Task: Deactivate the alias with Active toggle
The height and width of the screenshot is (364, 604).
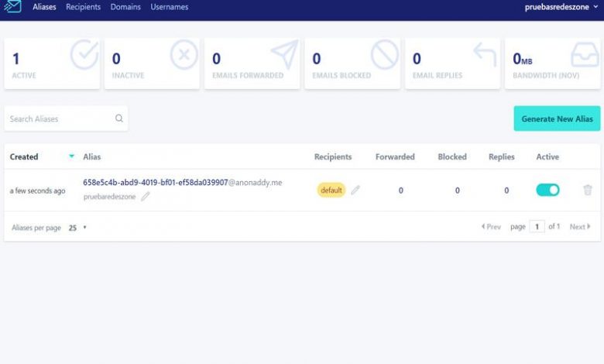Action: point(547,190)
